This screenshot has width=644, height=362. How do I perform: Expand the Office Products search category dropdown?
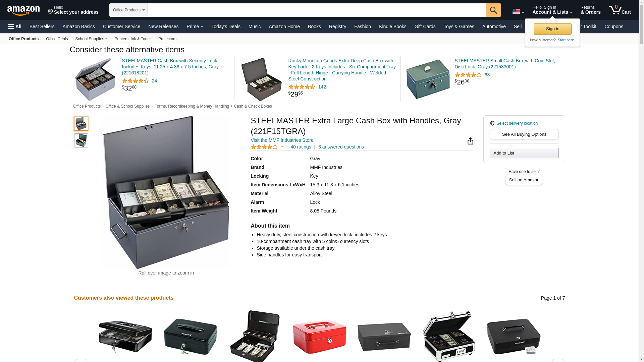pyautogui.click(x=128, y=10)
